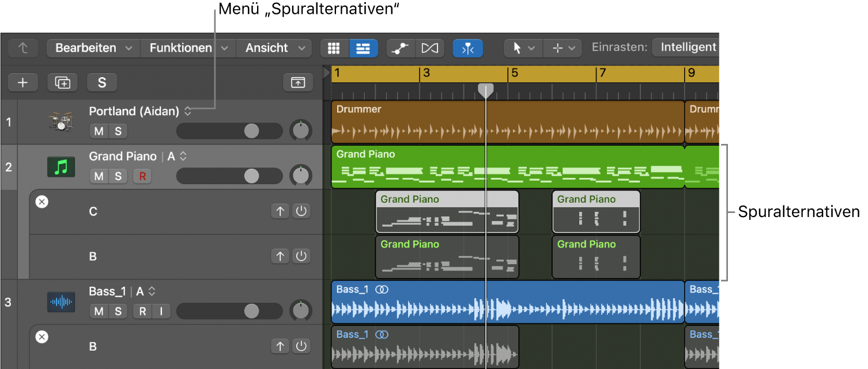Screen dimensions: 868x369
Task: Toggle record enable on Grand Piano
Action: point(142,176)
